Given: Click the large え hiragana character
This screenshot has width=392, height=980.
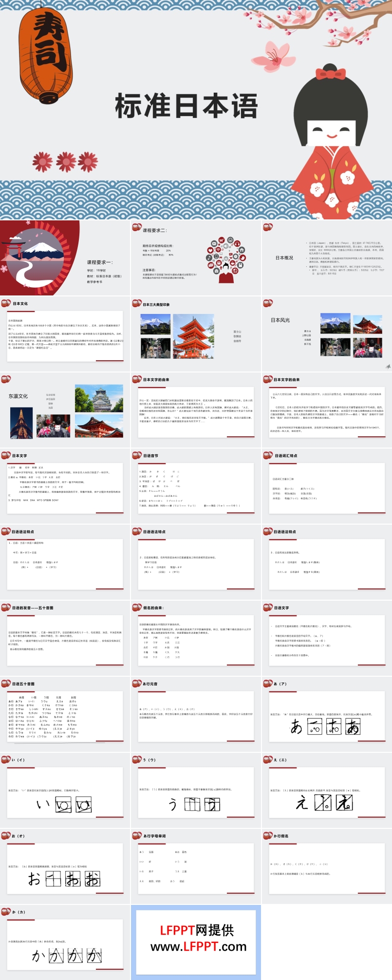Looking at the screenshot, I should pyautogui.click(x=302, y=804).
